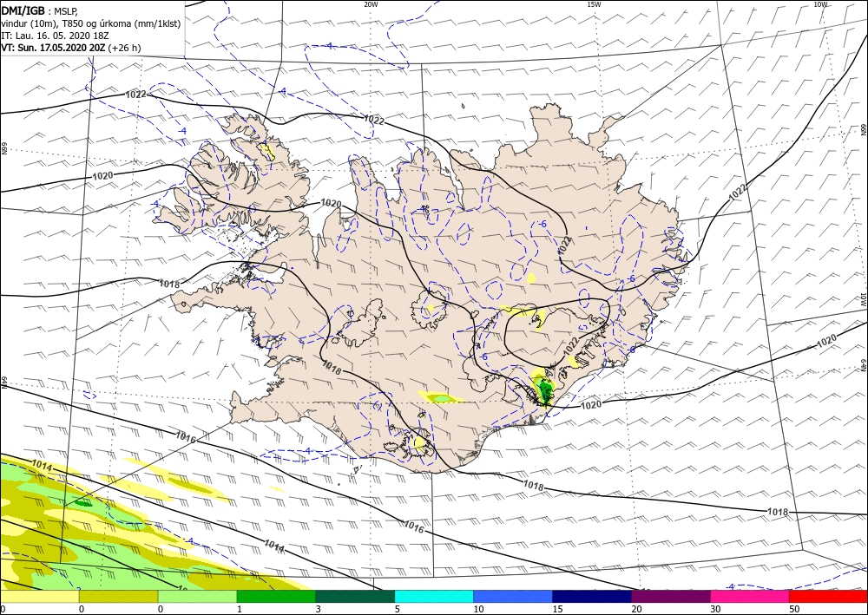
Task: Click the legend value '50'
Action: click(x=794, y=609)
